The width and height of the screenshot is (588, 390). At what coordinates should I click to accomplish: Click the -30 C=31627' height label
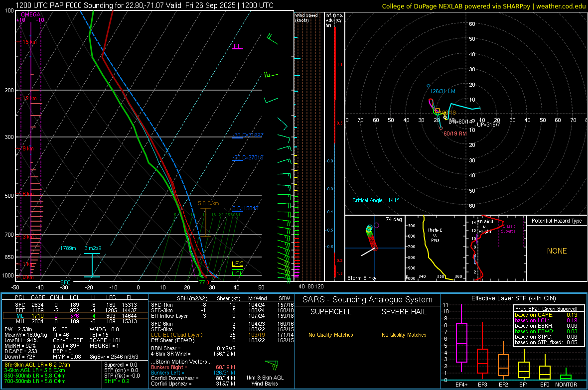(248, 135)
